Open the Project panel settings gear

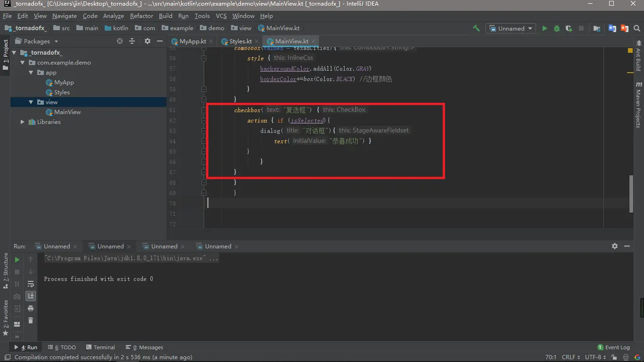148,41
